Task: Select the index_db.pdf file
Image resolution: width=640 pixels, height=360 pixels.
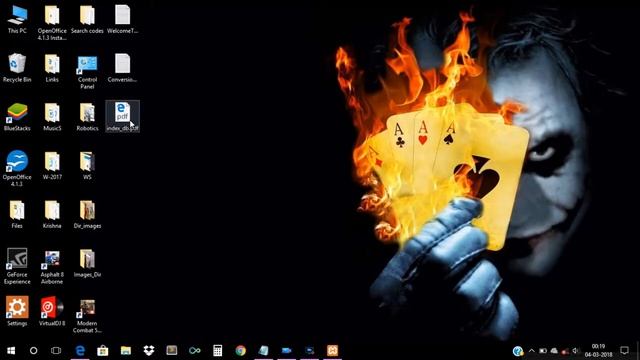Action: pyautogui.click(x=122, y=116)
